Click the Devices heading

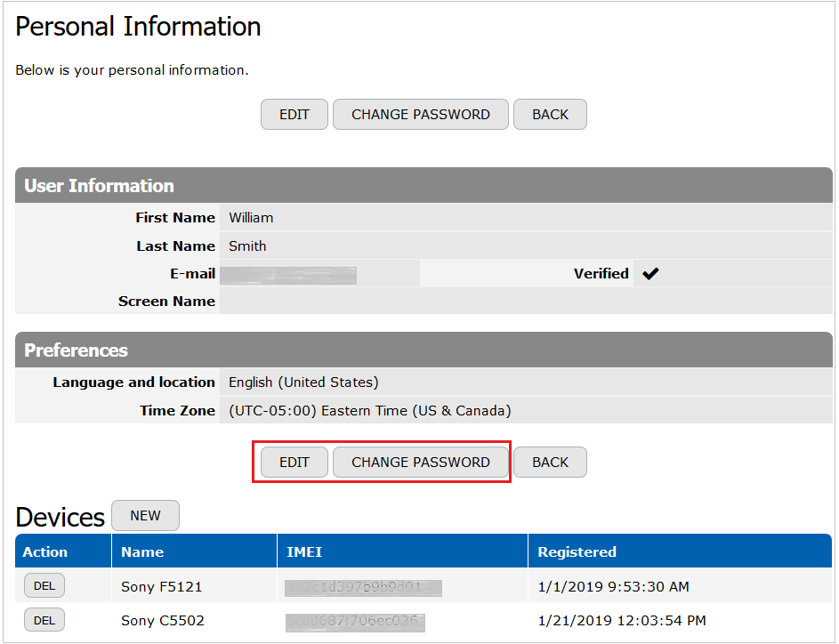click(60, 517)
